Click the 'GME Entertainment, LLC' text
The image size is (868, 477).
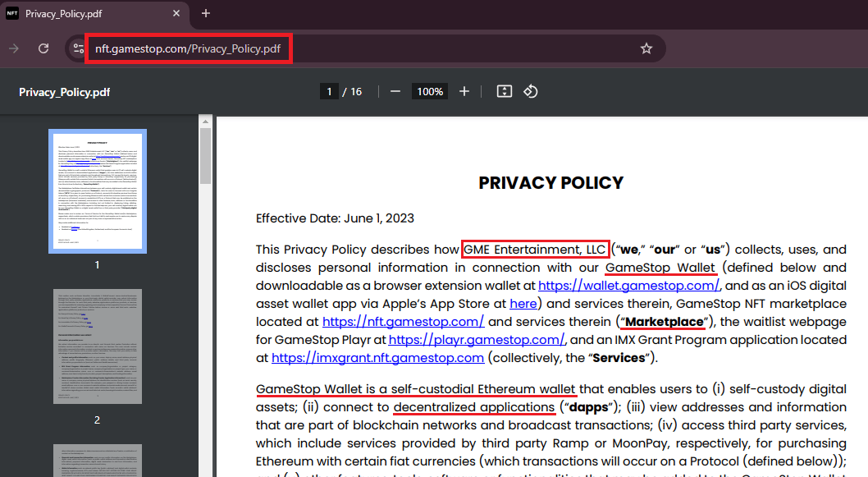(x=535, y=250)
